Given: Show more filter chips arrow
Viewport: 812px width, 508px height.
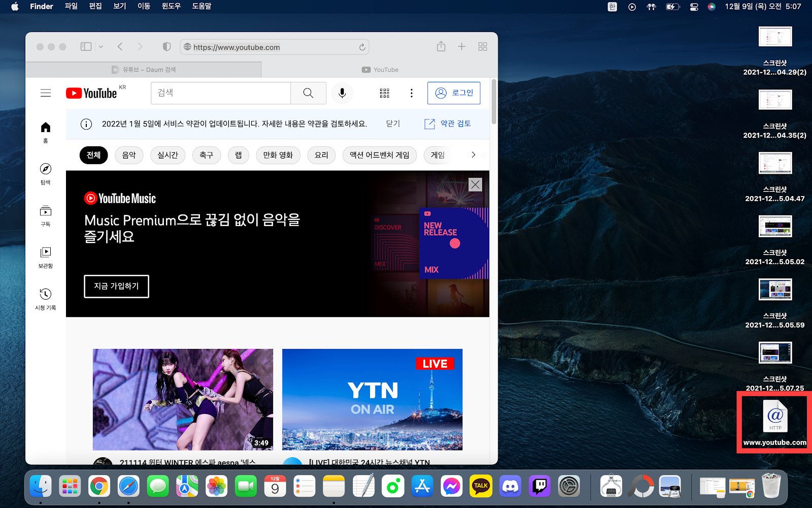Looking at the screenshot, I should click(473, 155).
